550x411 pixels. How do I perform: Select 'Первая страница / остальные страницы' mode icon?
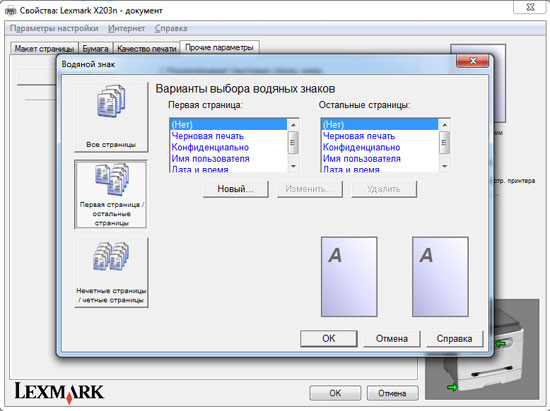[x=110, y=194]
